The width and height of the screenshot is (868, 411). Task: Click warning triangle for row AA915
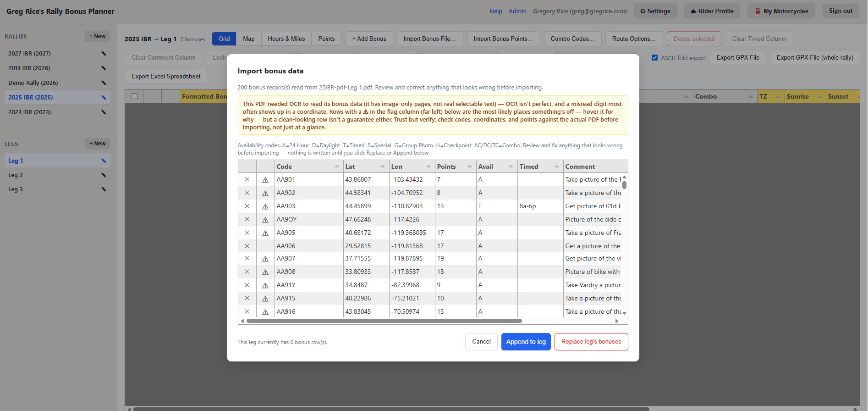pos(265,299)
